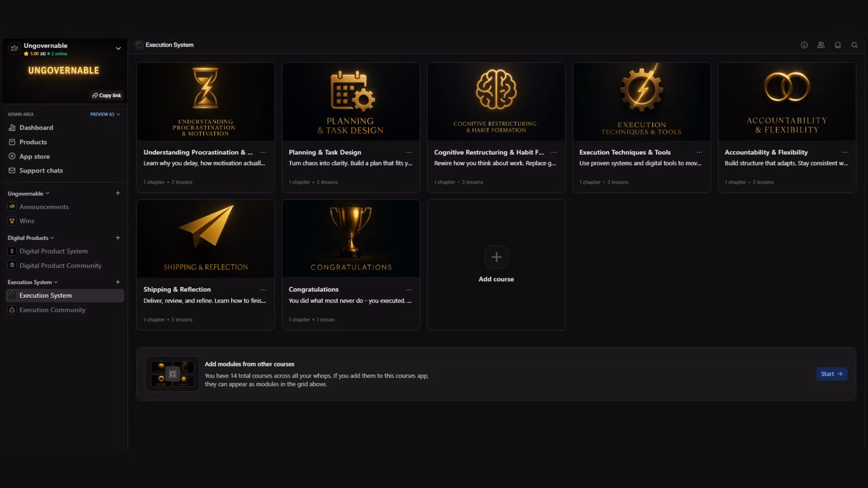The height and width of the screenshot is (488, 868).
Task: Click plus icon beside Execution System section
Action: (x=118, y=282)
